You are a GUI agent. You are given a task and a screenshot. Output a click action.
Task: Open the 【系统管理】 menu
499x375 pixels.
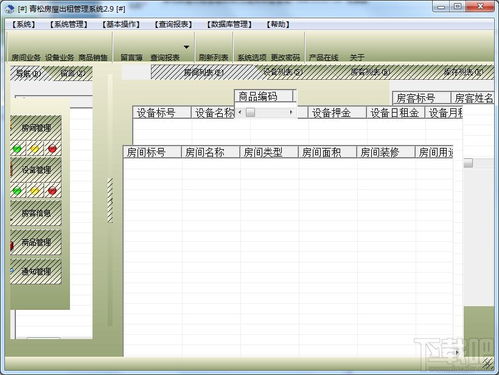click(69, 24)
